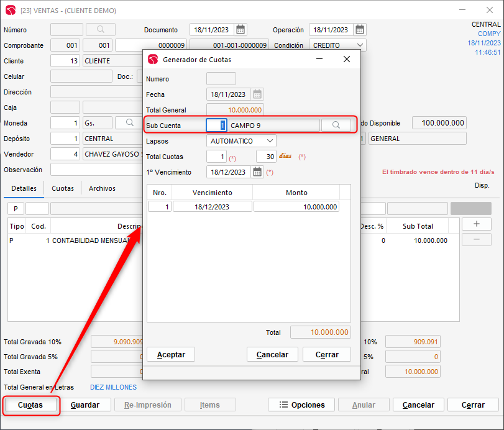The height and width of the screenshot is (430, 504).
Task: Open the Operación date calendar picker
Action: click(x=360, y=30)
